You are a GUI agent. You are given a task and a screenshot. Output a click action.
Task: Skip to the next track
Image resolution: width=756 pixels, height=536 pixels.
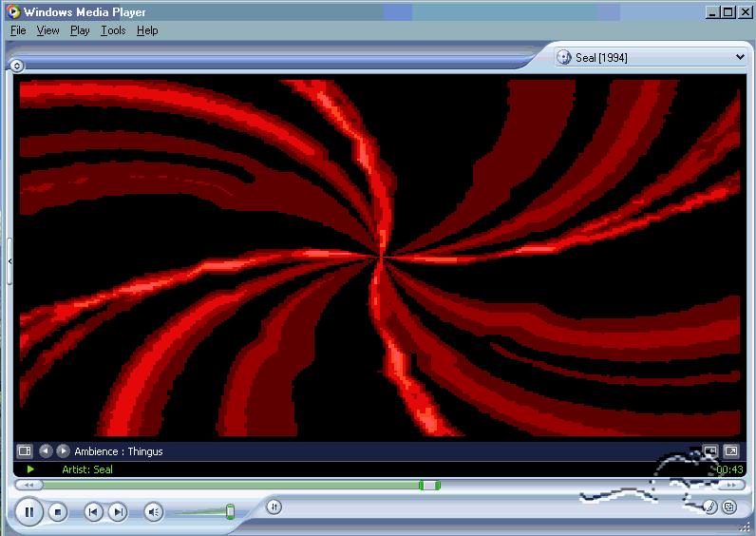click(118, 512)
